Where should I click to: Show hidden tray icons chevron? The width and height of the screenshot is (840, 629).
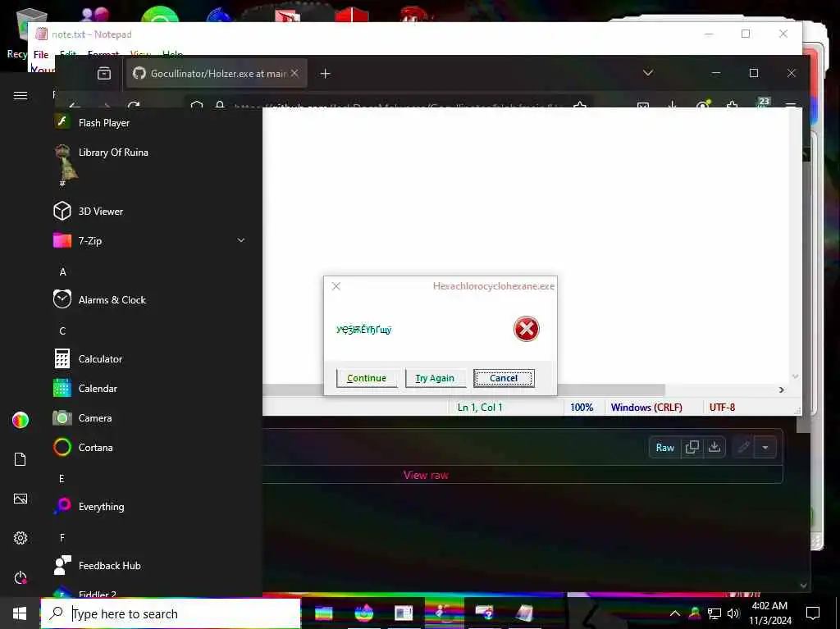[675, 613]
